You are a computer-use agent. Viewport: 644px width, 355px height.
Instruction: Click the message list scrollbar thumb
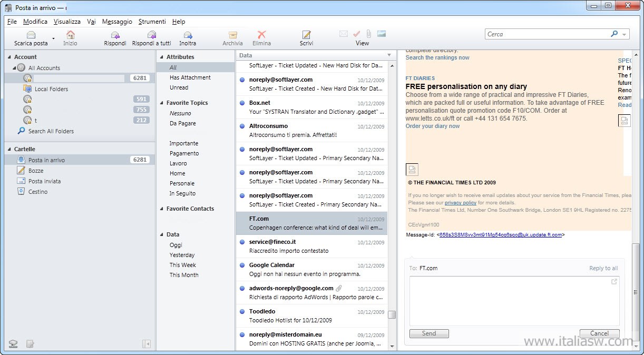click(x=392, y=315)
